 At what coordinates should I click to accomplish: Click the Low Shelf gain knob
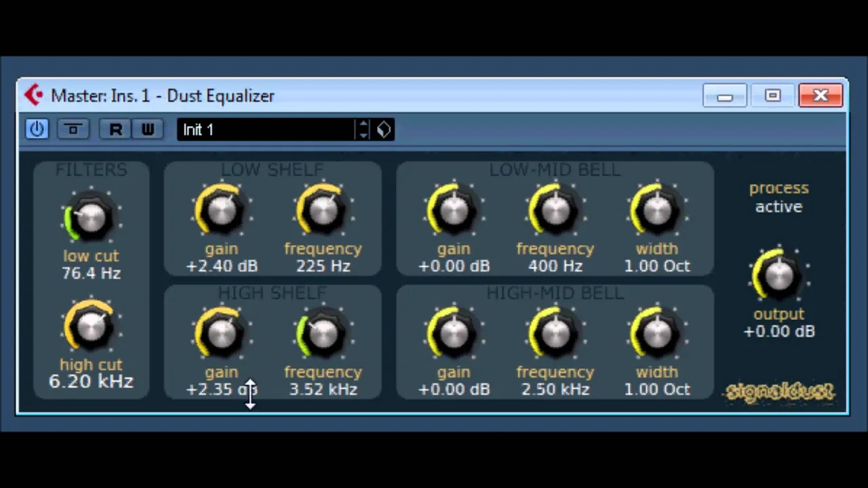[x=221, y=211]
